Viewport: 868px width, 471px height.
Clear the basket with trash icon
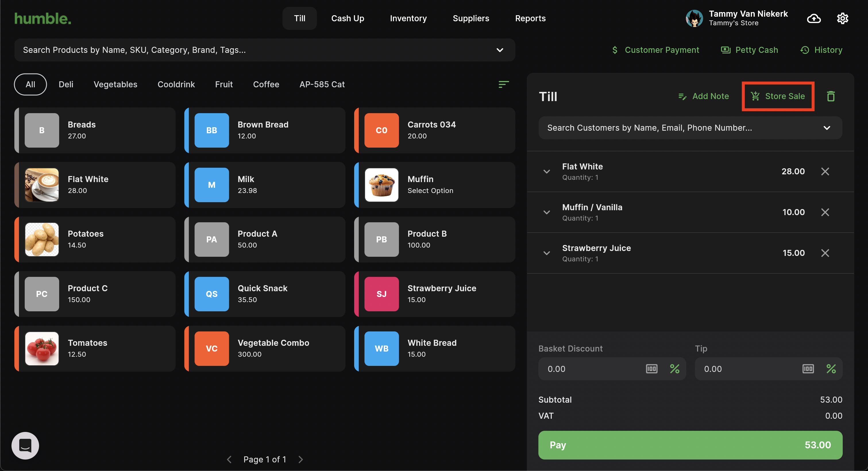coord(831,96)
